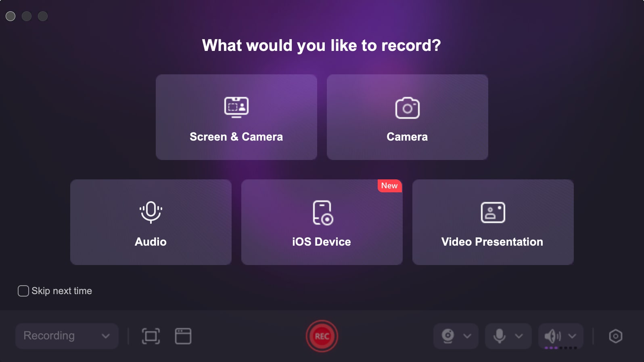
Task: Select the window capture icon in toolbar
Action: pyautogui.click(x=183, y=336)
